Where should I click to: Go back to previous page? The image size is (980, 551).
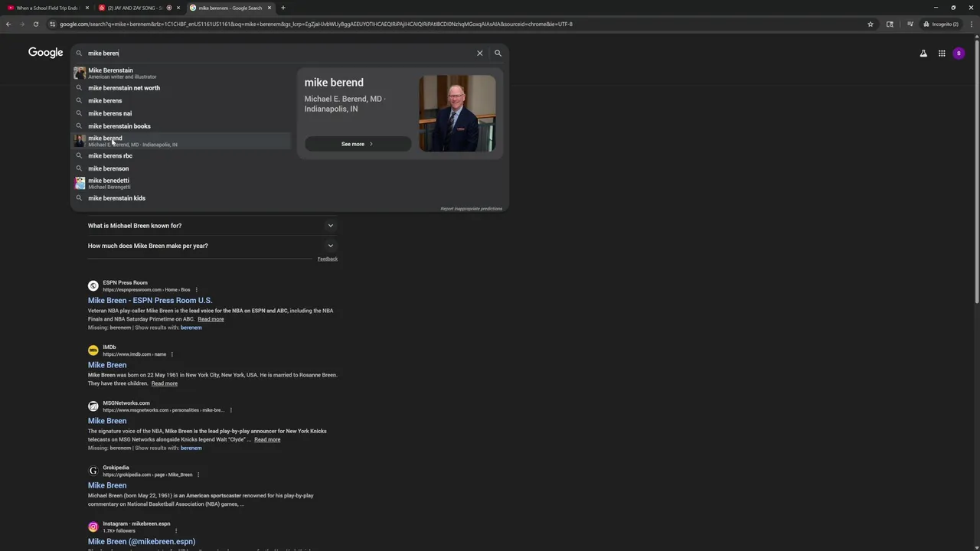click(x=8, y=24)
